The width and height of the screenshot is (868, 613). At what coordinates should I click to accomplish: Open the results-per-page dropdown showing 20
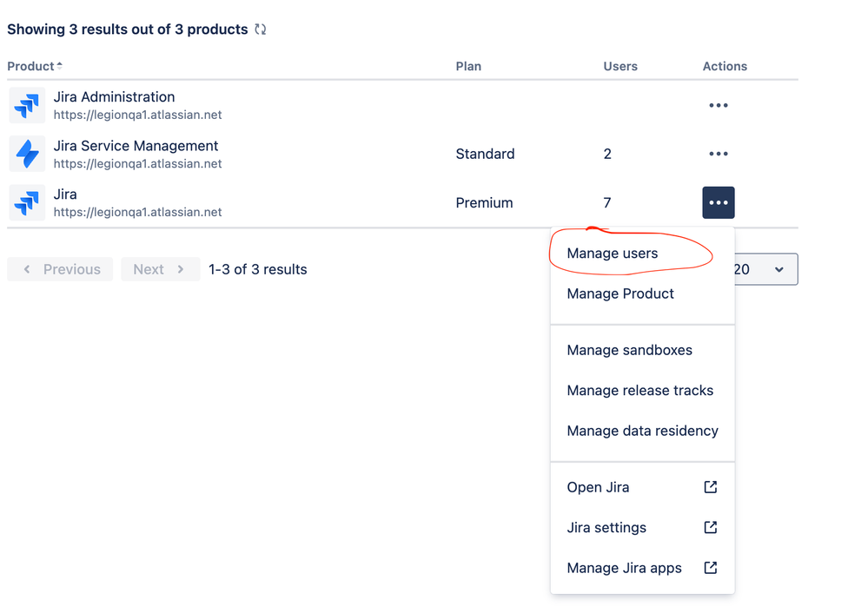765,269
